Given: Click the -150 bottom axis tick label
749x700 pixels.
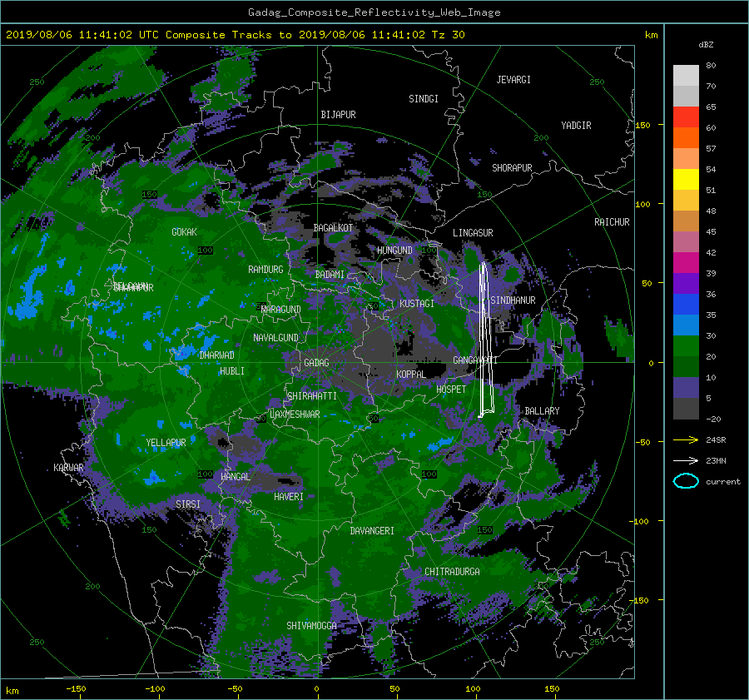Looking at the screenshot, I should click(x=76, y=689).
